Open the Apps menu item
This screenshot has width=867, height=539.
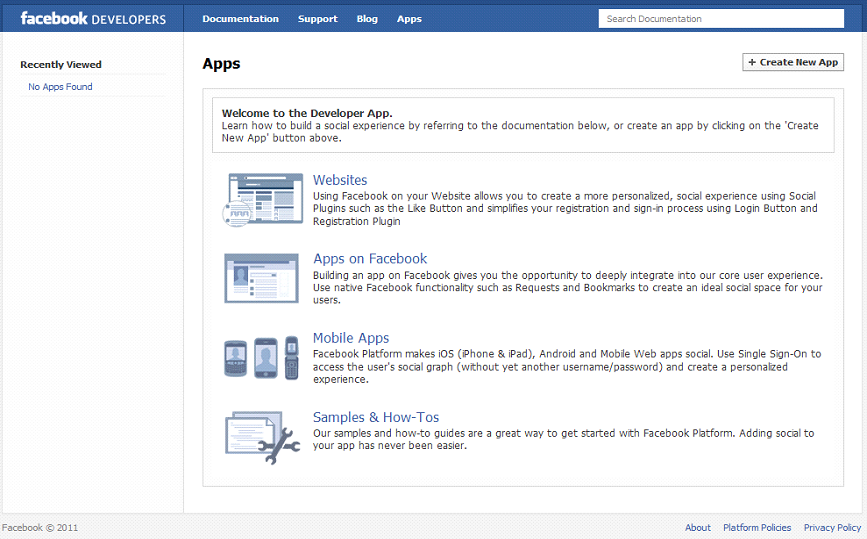coord(409,19)
